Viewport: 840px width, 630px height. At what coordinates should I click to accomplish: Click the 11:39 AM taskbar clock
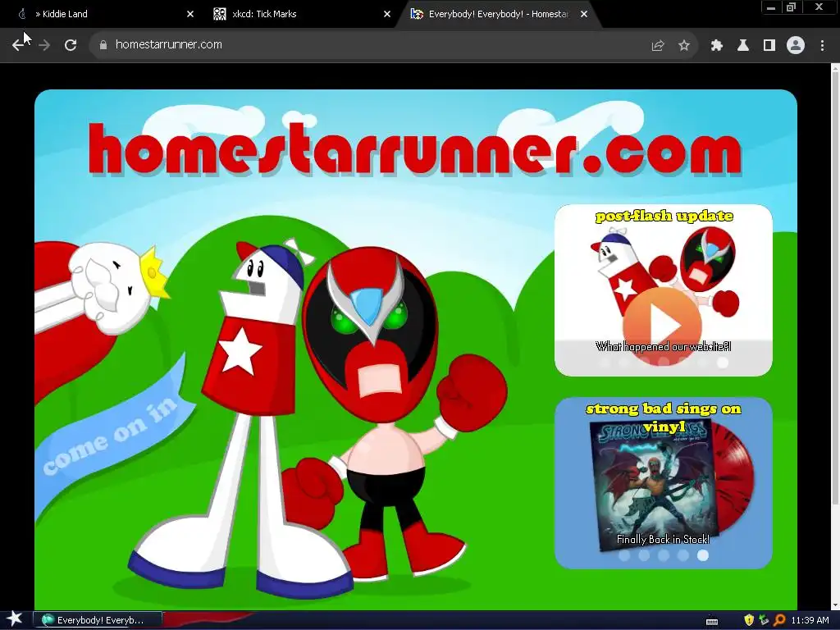pos(810,620)
